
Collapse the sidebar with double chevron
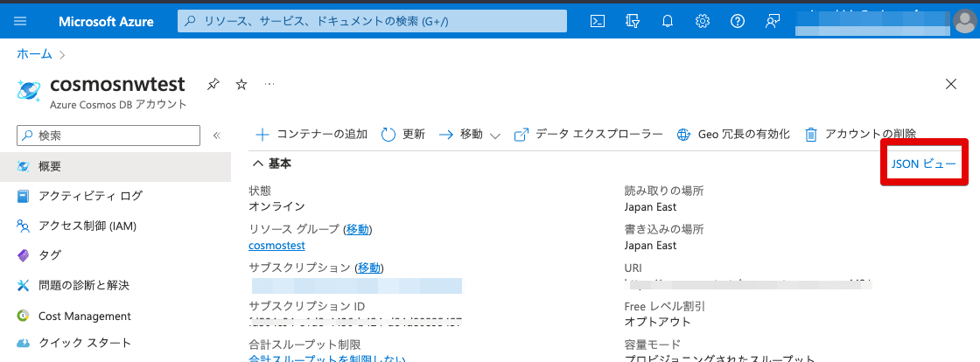[x=218, y=136]
